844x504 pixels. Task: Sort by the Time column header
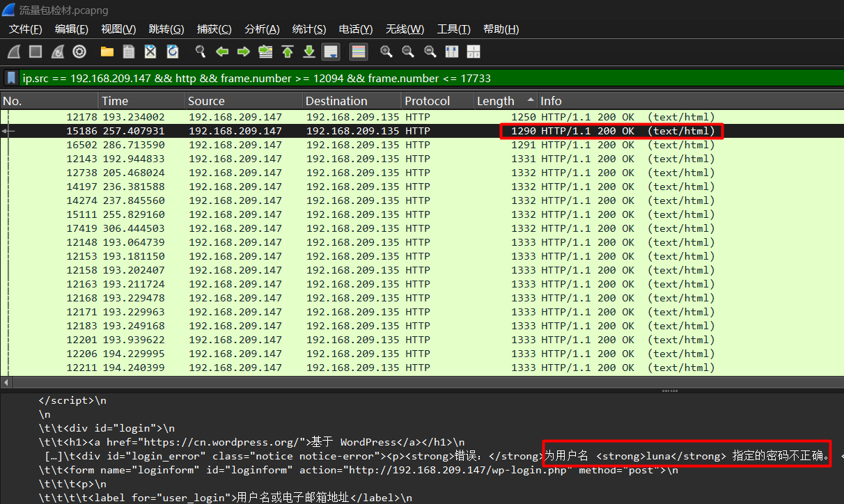coord(142,101)
